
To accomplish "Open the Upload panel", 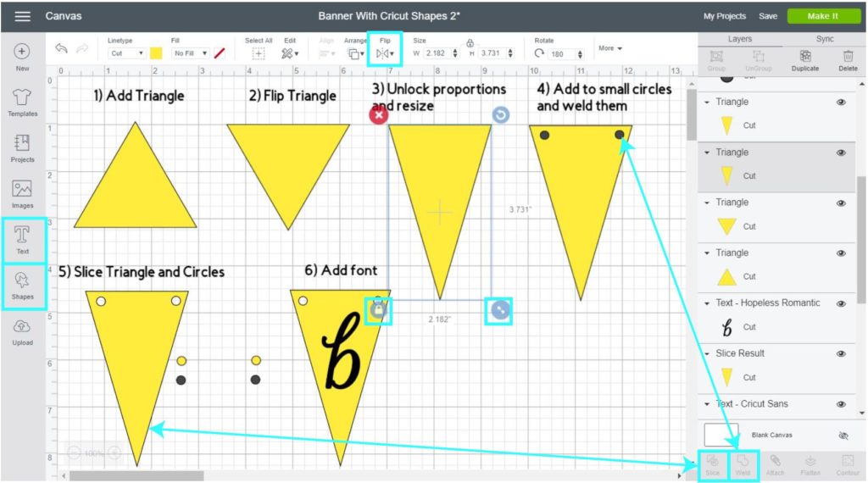I will pyautogui.click(x=22, y=330).
